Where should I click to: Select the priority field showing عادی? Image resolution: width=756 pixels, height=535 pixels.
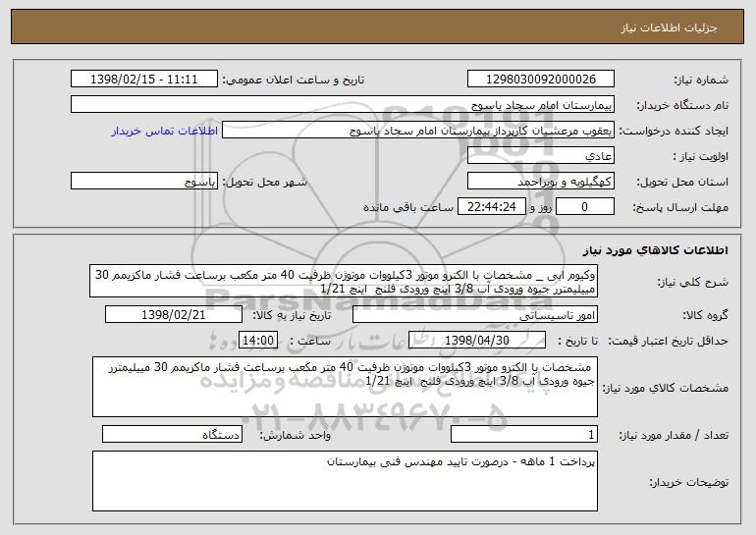coord(540,156)
